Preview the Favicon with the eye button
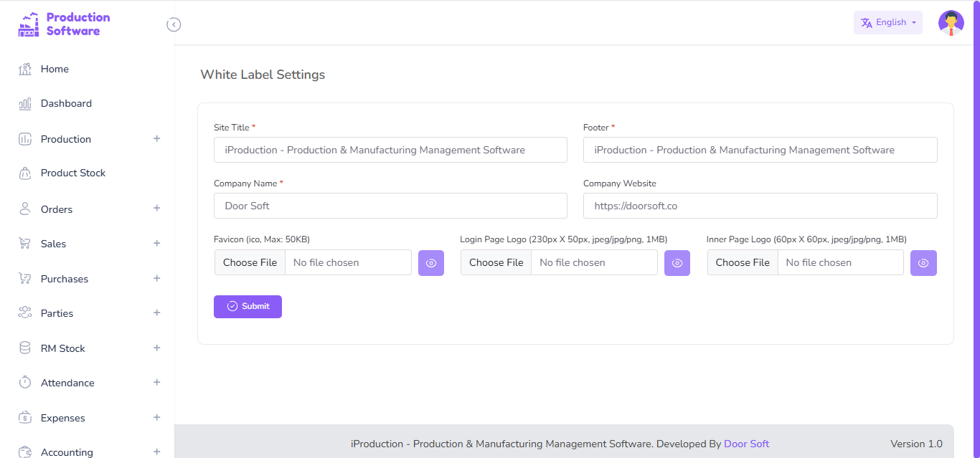The height and width of the screenshot is (458, 980). coord(431,263)
